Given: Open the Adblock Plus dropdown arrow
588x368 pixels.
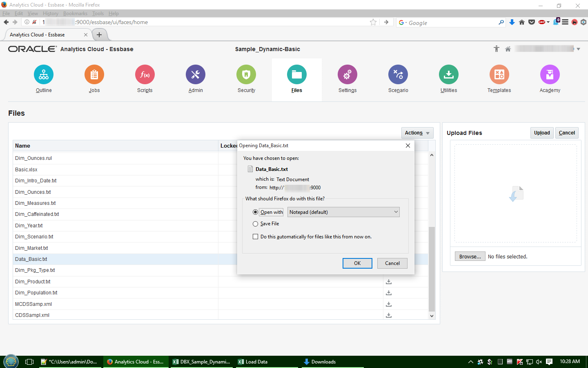Looking at the screenshot, I should pos(548,22).
